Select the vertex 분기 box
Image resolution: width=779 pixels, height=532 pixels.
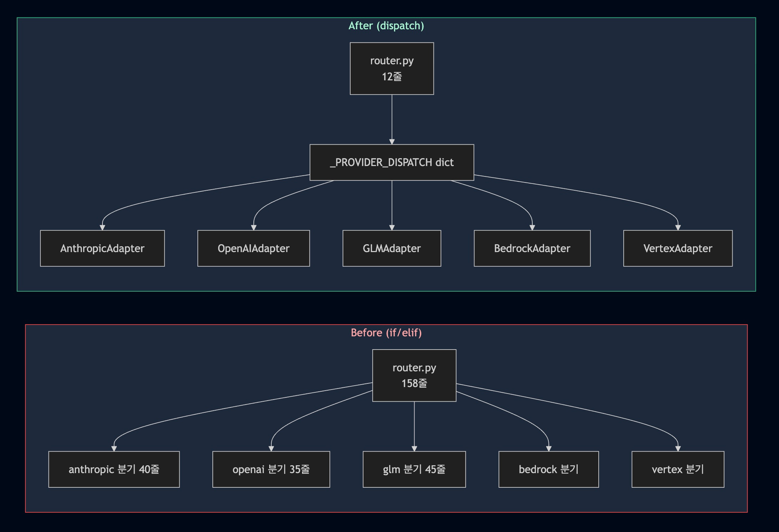pyautogui.click(x=678, y=469)
